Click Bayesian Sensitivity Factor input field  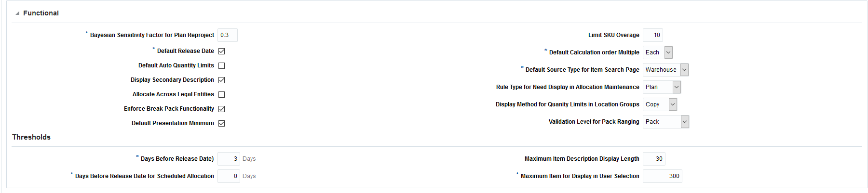click(227, 35)
